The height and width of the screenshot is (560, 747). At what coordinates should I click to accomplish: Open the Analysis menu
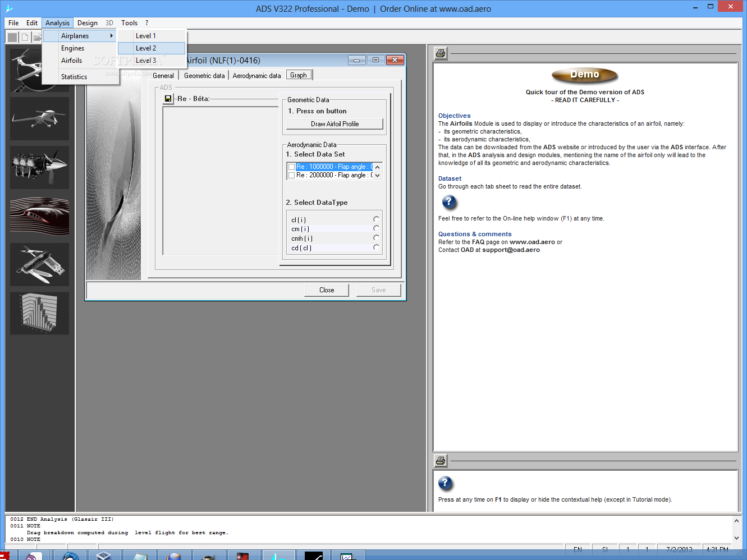(x=57, y=23)
